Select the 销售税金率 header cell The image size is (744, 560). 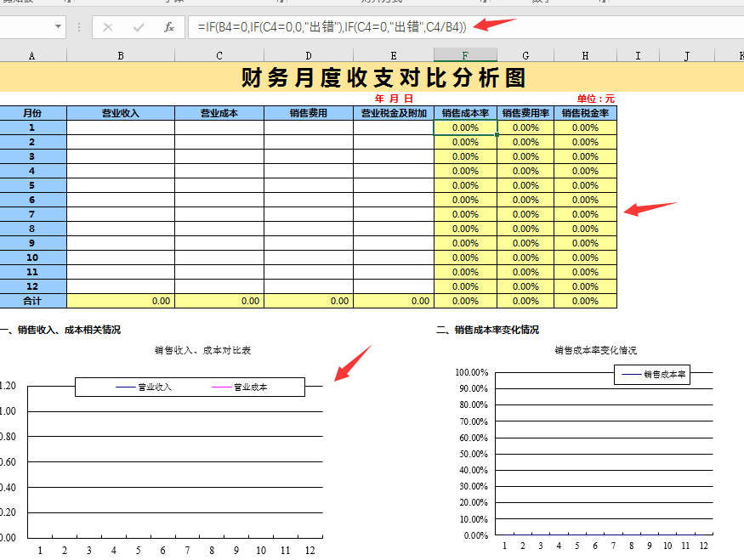coord(586,113)
